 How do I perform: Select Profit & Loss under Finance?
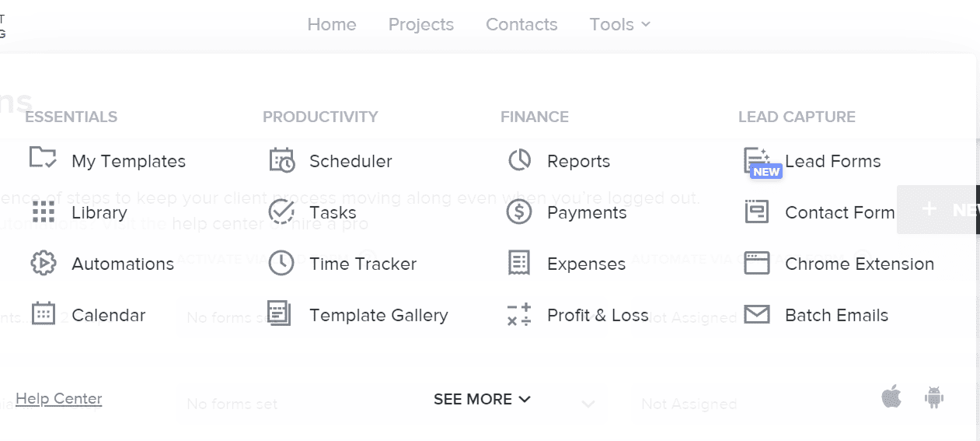[598, 315]
